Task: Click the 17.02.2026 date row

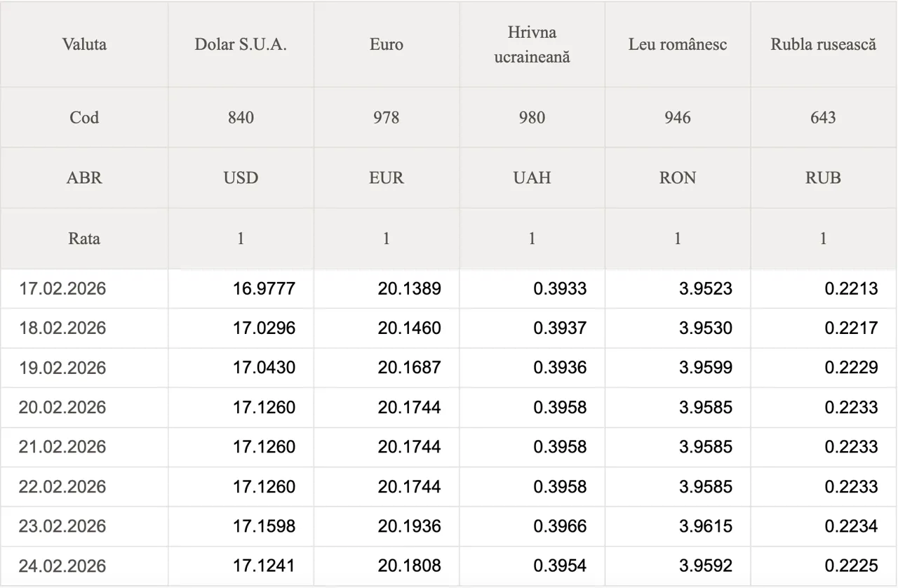Action: pos(62,288)
